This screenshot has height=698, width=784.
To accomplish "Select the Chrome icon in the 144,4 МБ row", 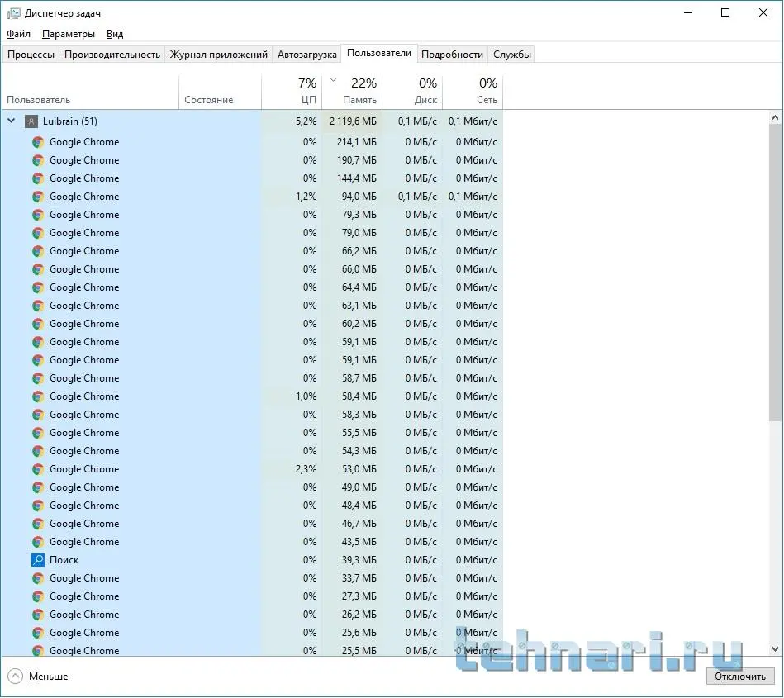I will point(38,178).
